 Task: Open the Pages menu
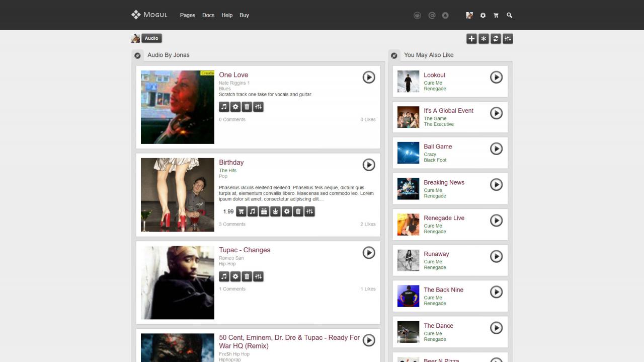(x=187, y=15)
